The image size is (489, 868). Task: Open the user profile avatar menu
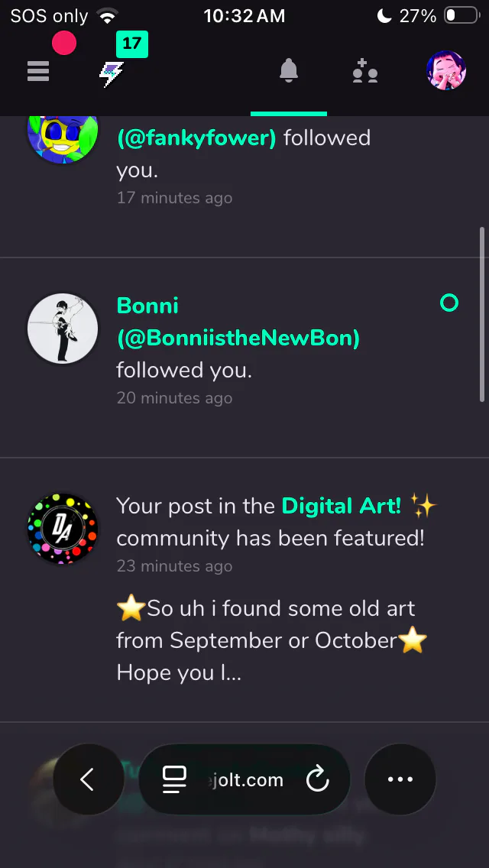(446, 71)
